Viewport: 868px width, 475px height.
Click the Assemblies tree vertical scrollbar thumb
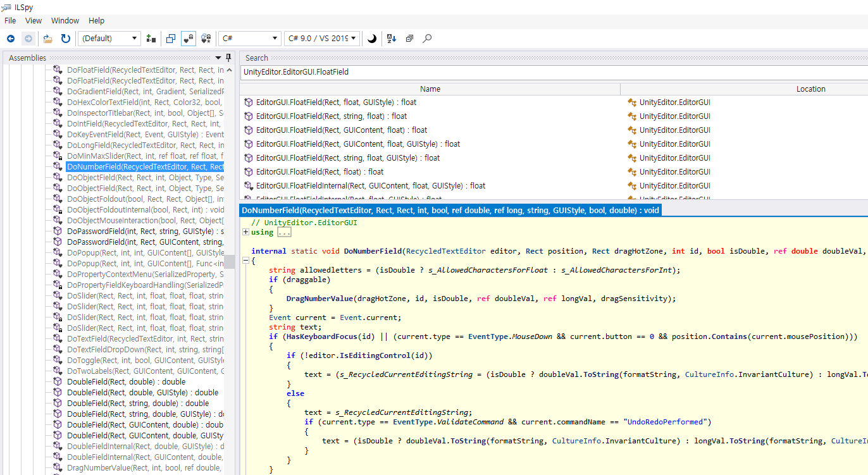(x=230, y=261)
